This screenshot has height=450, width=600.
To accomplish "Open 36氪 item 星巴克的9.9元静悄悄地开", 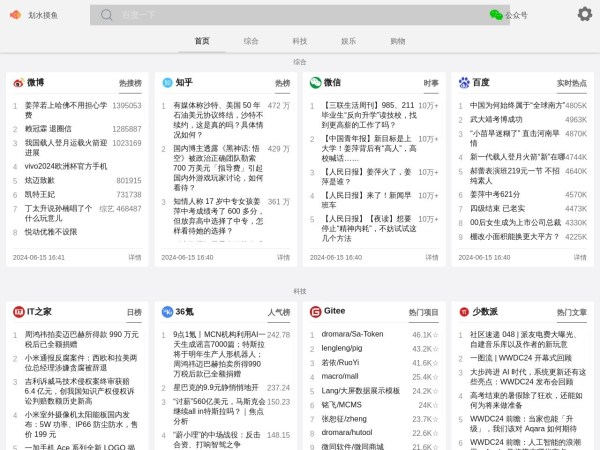I will point(216,388).
